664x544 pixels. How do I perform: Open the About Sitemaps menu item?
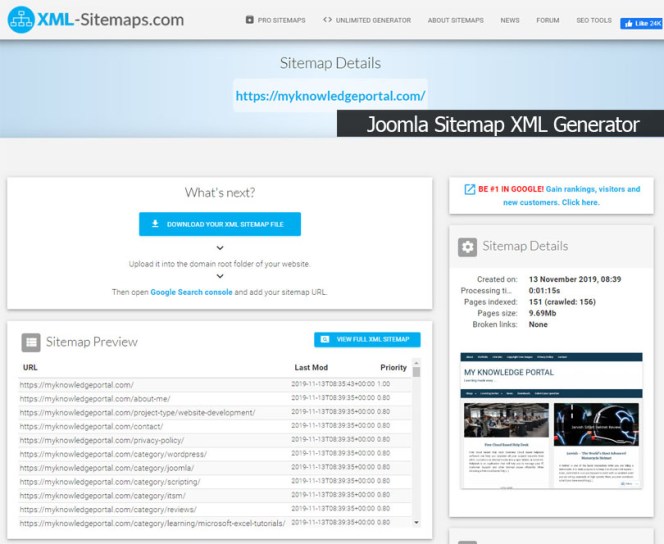[456, 20]
